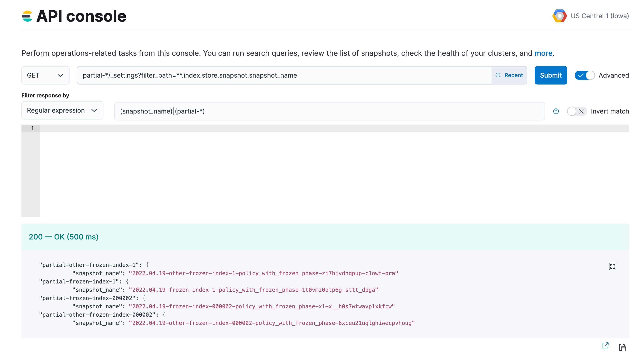Disable the Advanced mode toggle
The height and width of the screenshot is (353, 644).
(585, 75)
